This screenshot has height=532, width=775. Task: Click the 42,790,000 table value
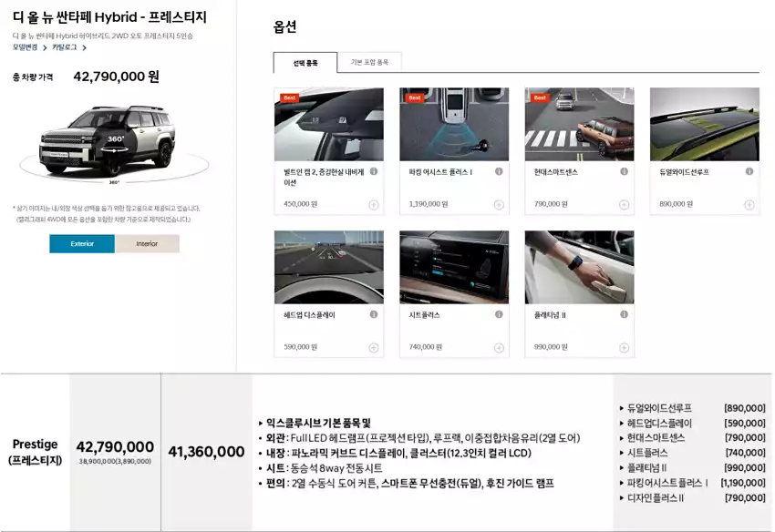point(115,446)
